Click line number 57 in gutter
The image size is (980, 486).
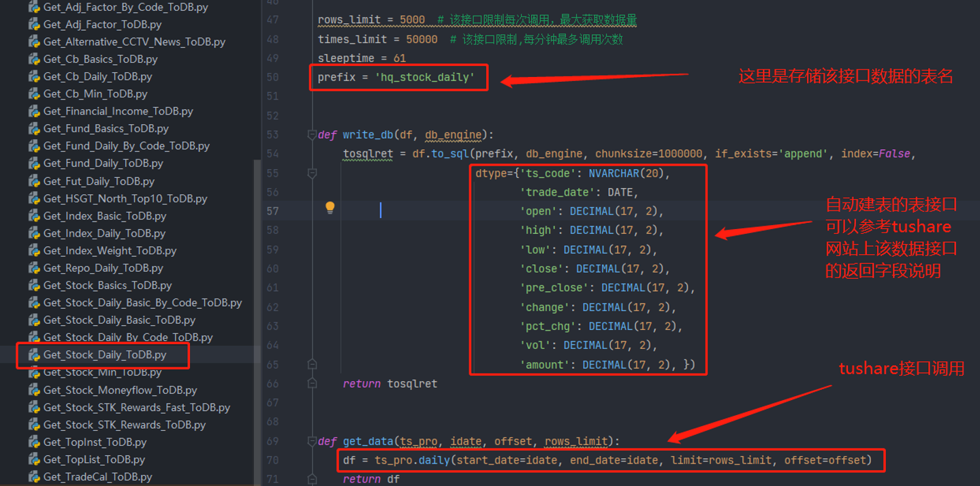pyautogui.click(x=272, y=211)
